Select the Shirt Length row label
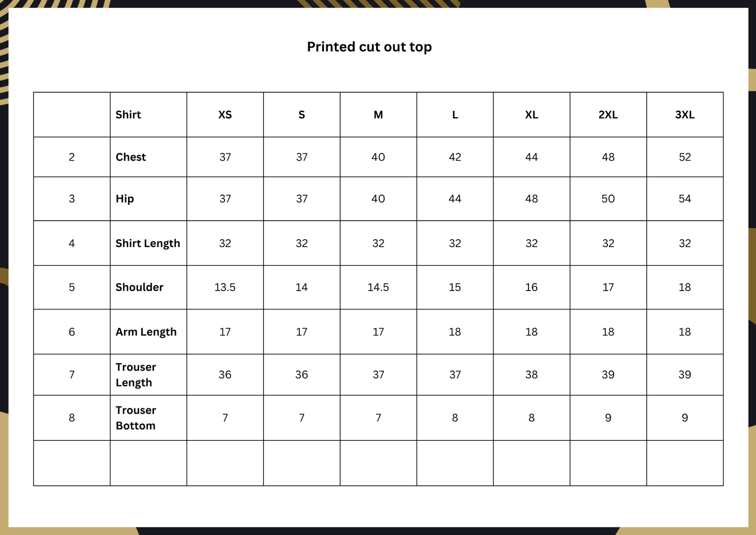756x535 pixels. pyautogui.click(x=148, y=243)
